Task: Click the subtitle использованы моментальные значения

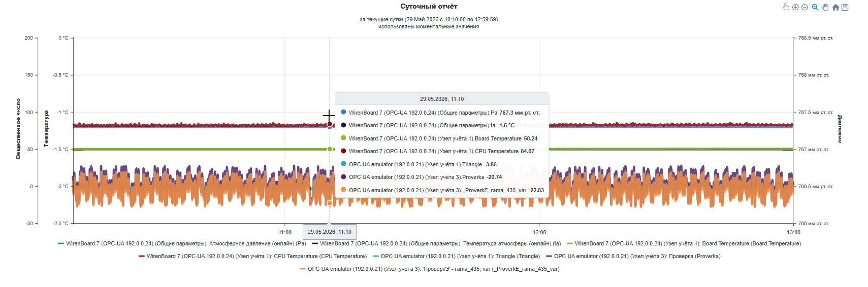Action: tap(429, 26)
